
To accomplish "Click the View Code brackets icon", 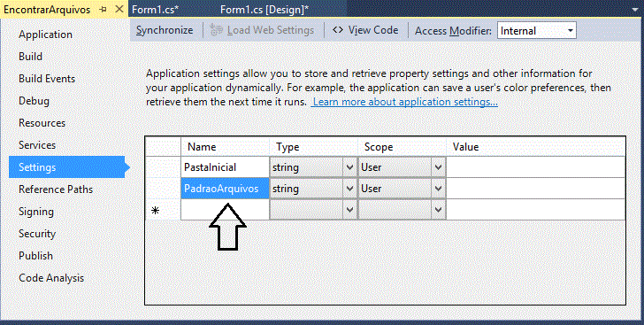I will tap(338, 30).
